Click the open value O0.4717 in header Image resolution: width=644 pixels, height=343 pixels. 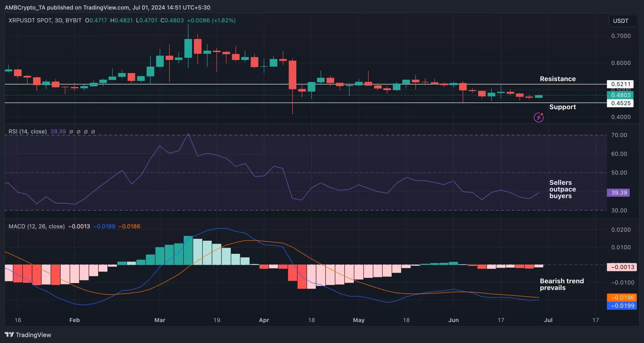96,20
